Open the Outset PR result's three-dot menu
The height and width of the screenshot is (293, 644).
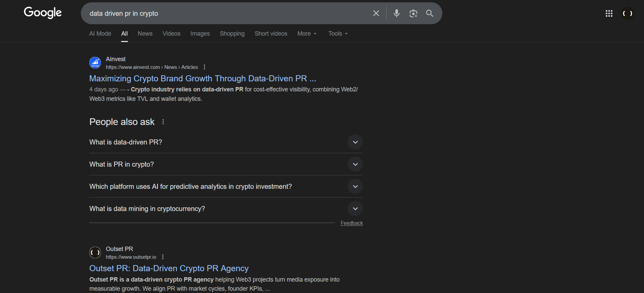(163, 257)
